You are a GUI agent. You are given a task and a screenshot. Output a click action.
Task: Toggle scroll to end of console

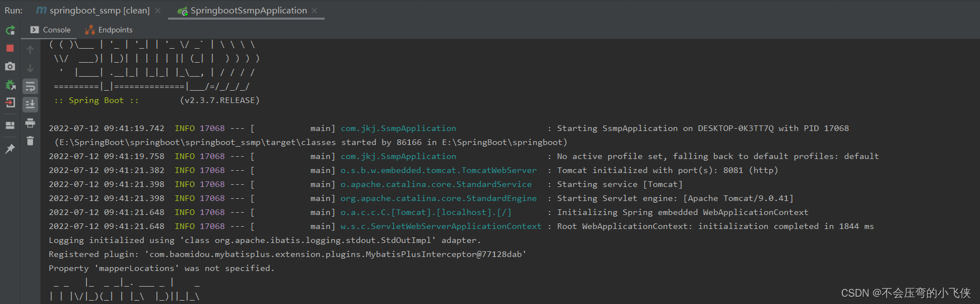(30, 104)
